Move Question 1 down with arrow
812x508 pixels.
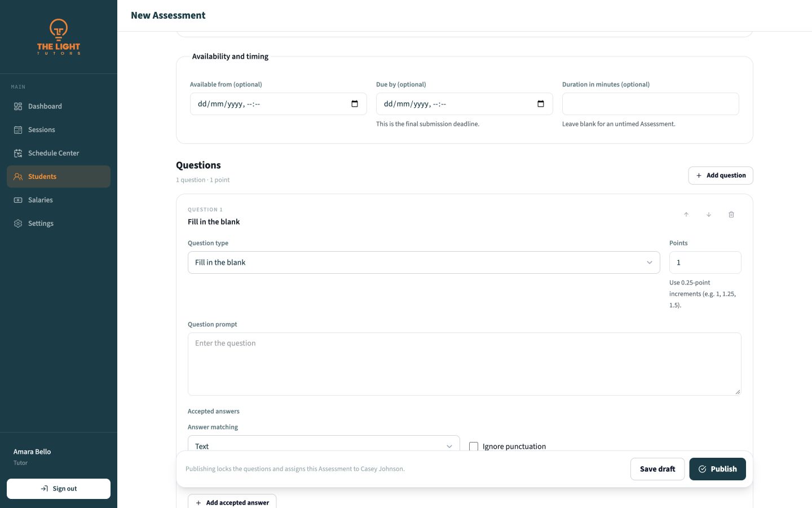(709, 214)
